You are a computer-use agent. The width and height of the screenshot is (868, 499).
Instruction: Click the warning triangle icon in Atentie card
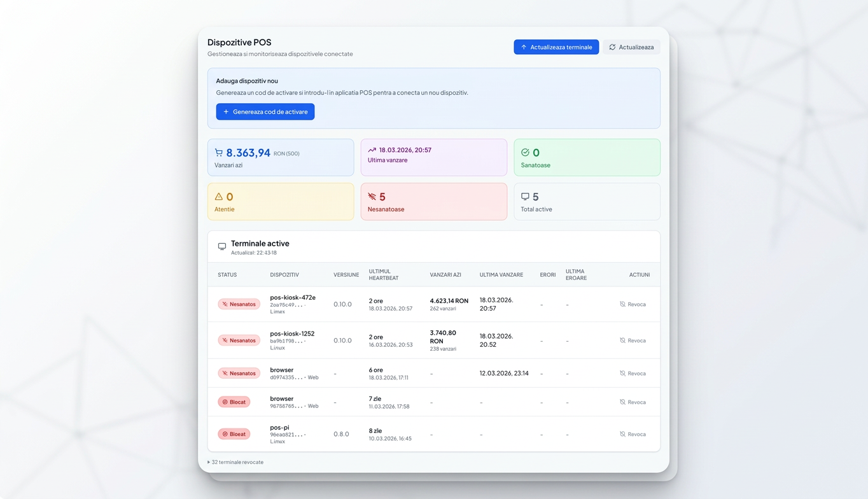[x=219, y=197]
